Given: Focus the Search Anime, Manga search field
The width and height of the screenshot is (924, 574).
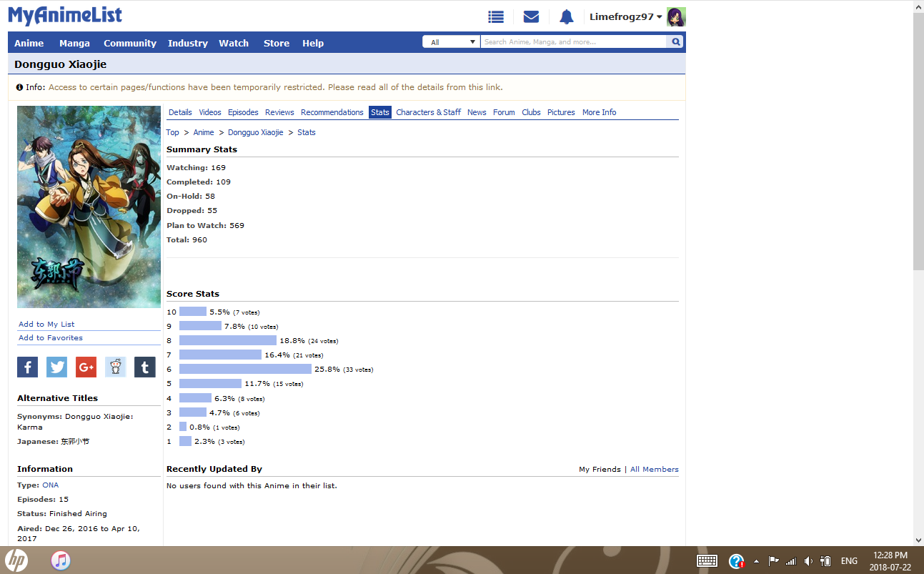Looking at the screenshot, I should [x=574, y=42].
